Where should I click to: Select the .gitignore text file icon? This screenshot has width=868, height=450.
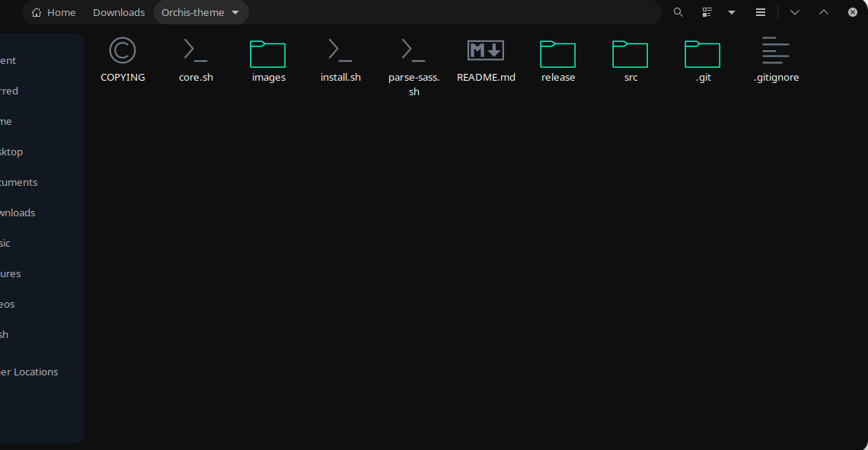[776, 50]
